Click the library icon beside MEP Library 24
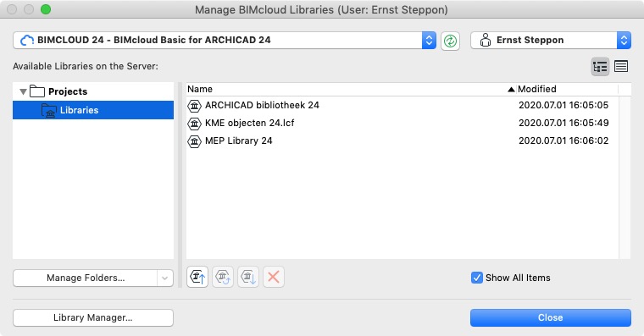Image resolution: width=644 pixels, height=336 pixels. coord(194,141)
